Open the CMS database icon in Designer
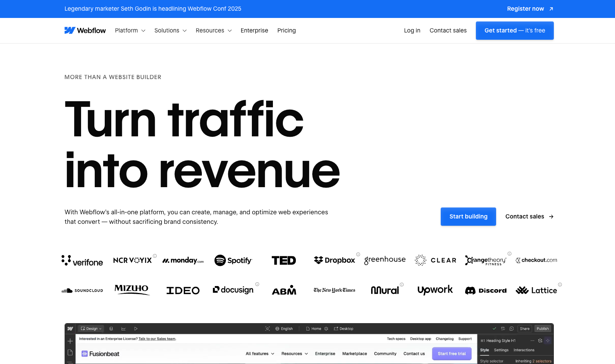615x364 pixels. point(111,329)
